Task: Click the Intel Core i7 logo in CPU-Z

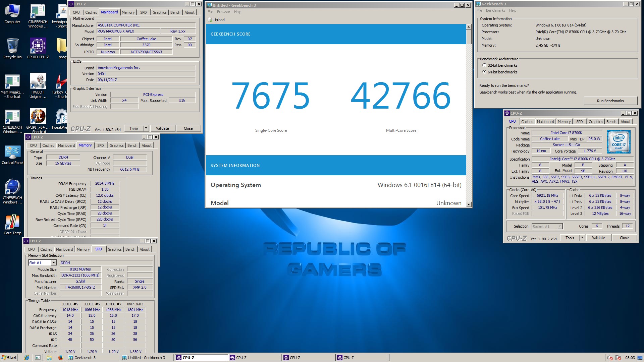Action: click(x=619, y=142)
